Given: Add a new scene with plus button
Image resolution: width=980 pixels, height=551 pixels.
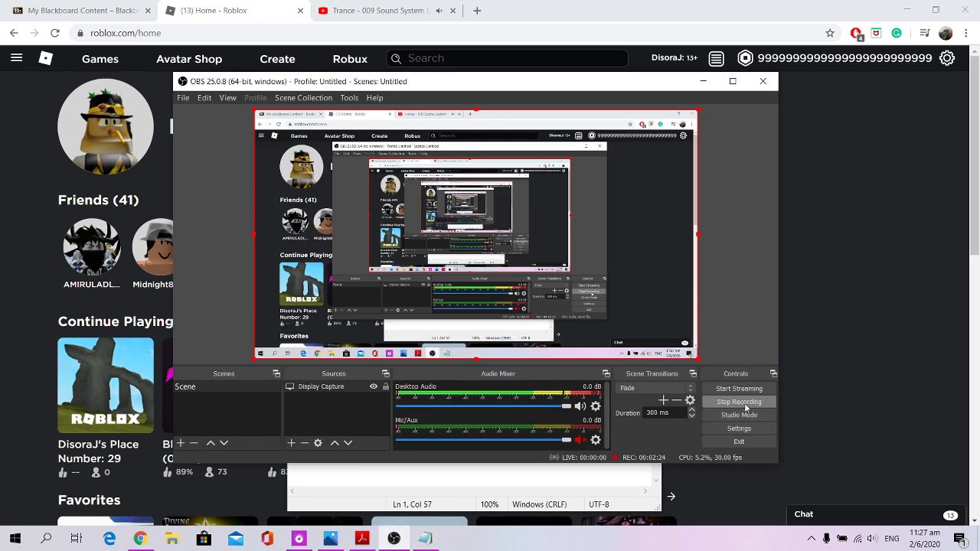Looking at the screenshot, I should [181, 443].
